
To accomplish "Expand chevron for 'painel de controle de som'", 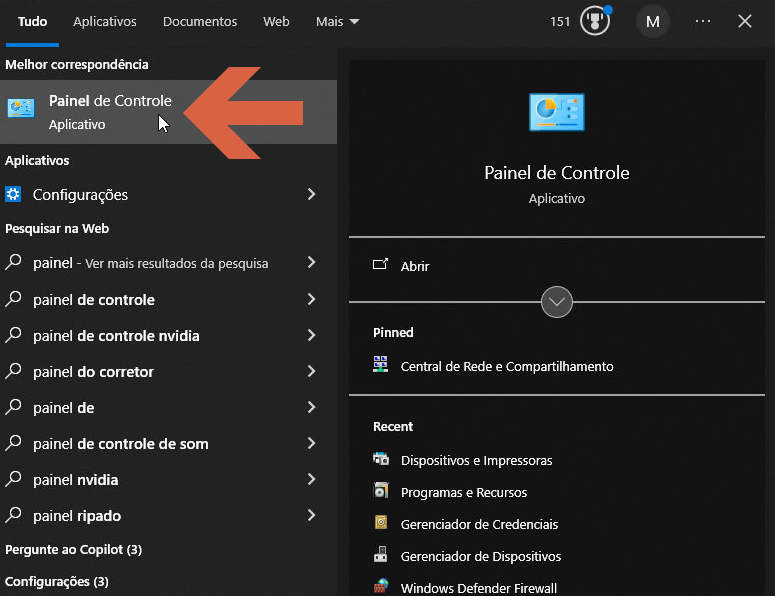I will pos(311,443).
